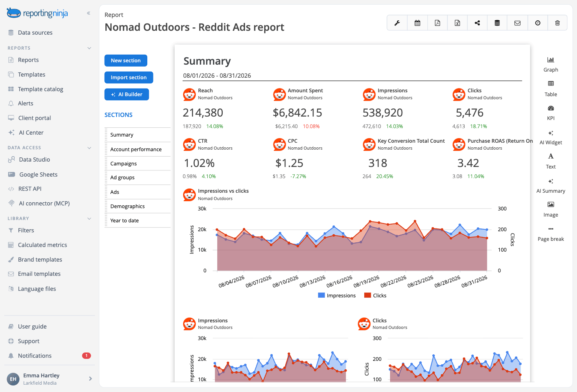Image resolution: width=577 pixels, height=392 pixels.
Task: Open Google Sheets connector
Action: (38, 175)
